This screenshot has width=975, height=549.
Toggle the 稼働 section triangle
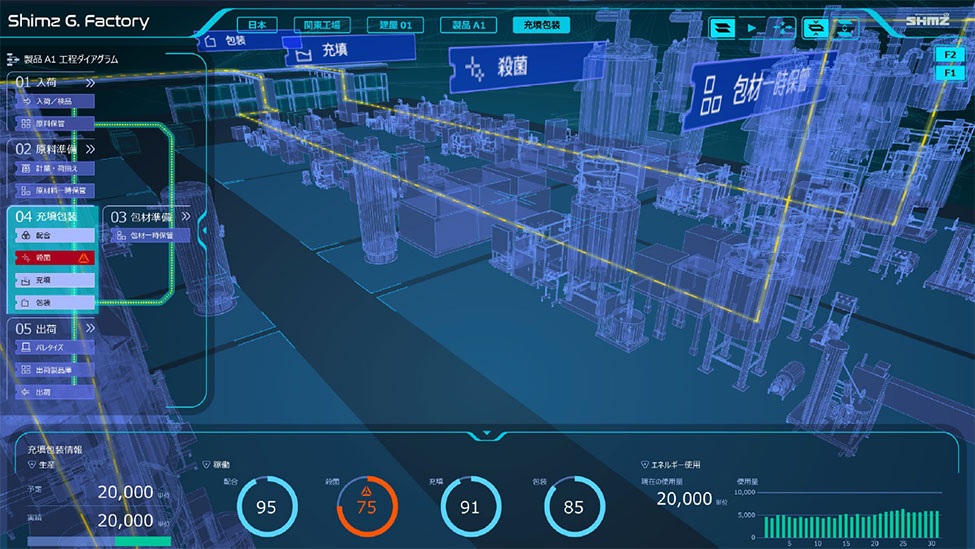coord(206,464)
